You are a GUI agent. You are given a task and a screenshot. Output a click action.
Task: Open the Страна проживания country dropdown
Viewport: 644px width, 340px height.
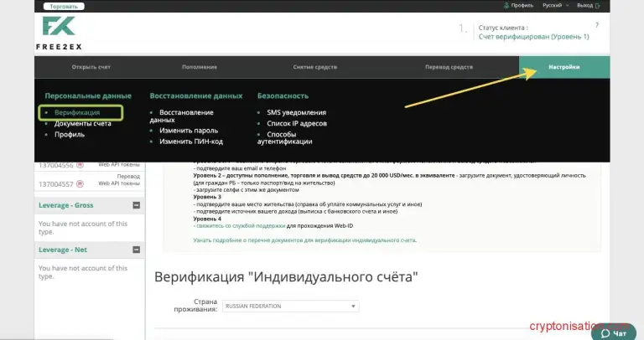click(290, 306)
